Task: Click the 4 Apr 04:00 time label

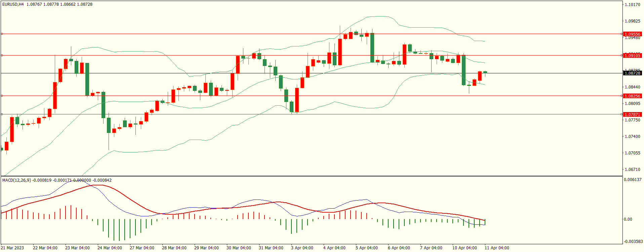Action: (334, 248)
